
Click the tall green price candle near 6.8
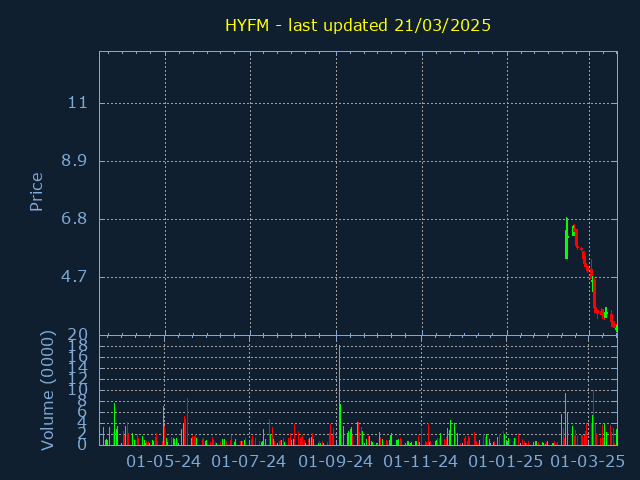click(567, 238)
